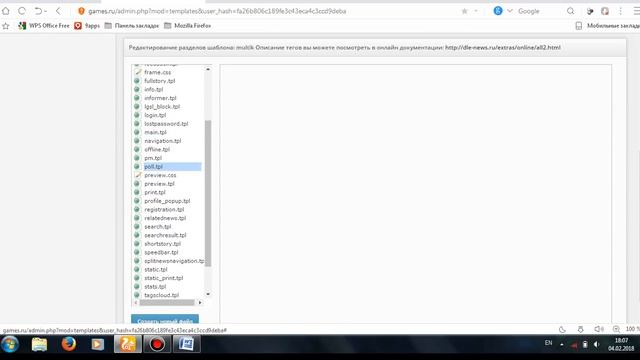Select informer.tpl in file list
The width and height of the screenshot is (640, 360).
pos(160,98)
